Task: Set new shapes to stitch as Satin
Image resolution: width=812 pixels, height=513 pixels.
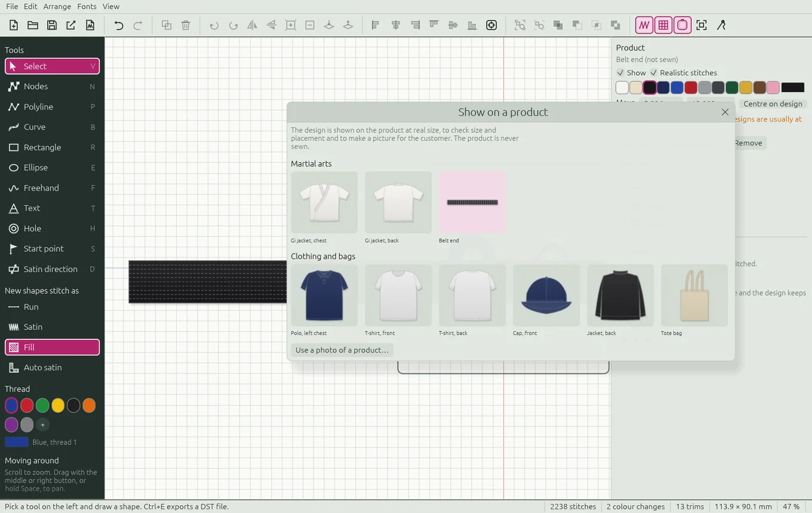Action: pos(52,327)
